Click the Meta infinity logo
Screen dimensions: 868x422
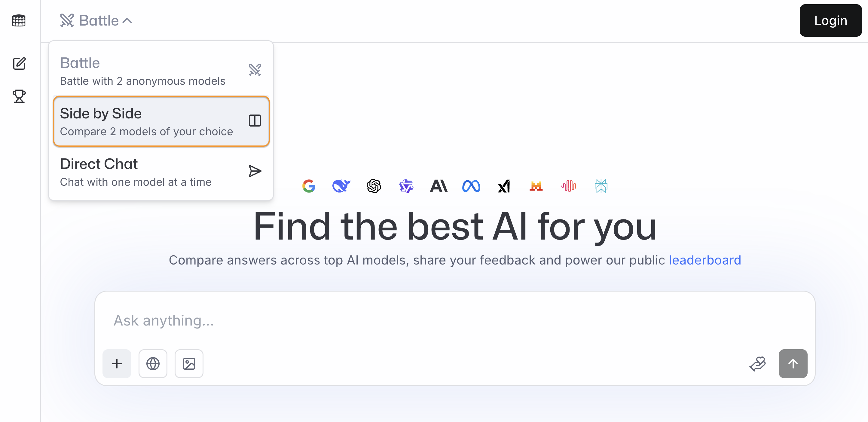coord(471,186)
